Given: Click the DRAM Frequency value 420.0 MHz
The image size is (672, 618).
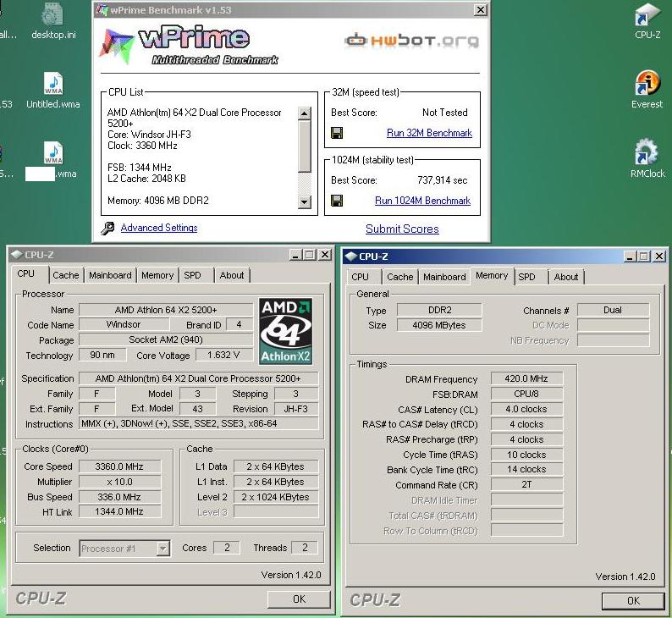Looking at the screenshot, I should 526,379.
